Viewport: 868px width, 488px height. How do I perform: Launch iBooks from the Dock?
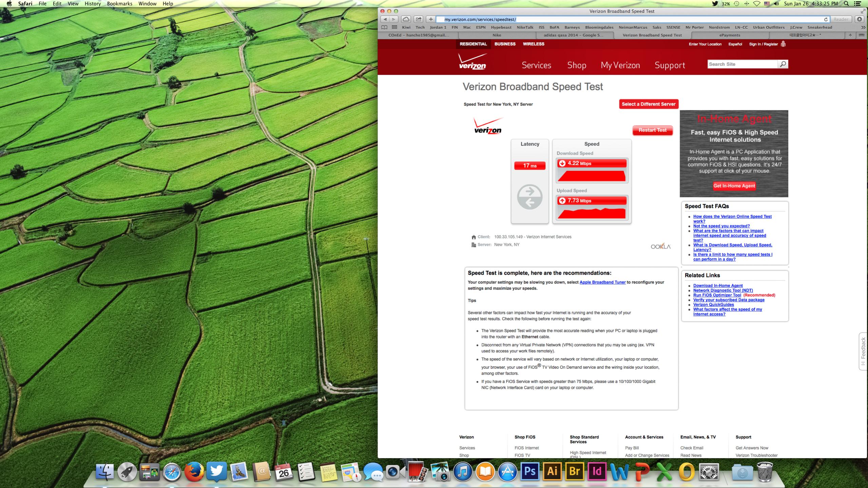pos(485,472)
